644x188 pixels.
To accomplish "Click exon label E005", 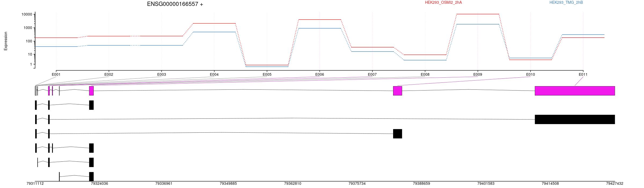I will pos(267,74).
